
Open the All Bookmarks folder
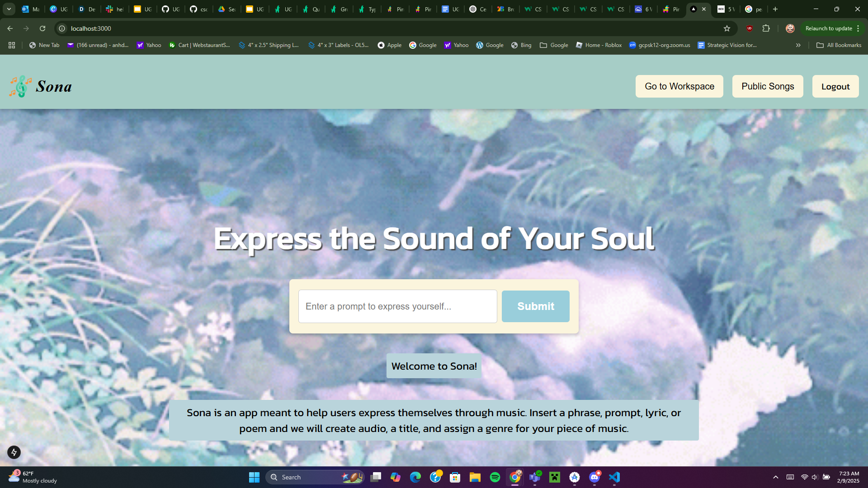coord(839,45)
